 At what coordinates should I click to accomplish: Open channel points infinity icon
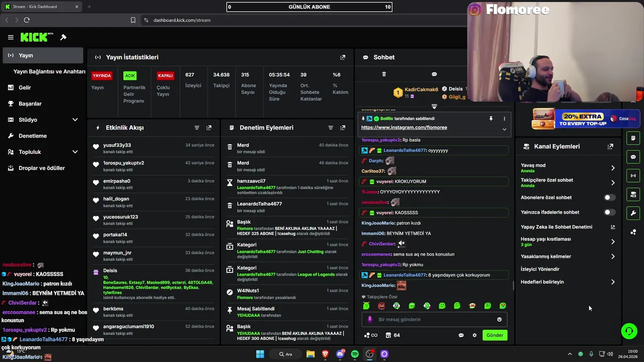[371, 335]
